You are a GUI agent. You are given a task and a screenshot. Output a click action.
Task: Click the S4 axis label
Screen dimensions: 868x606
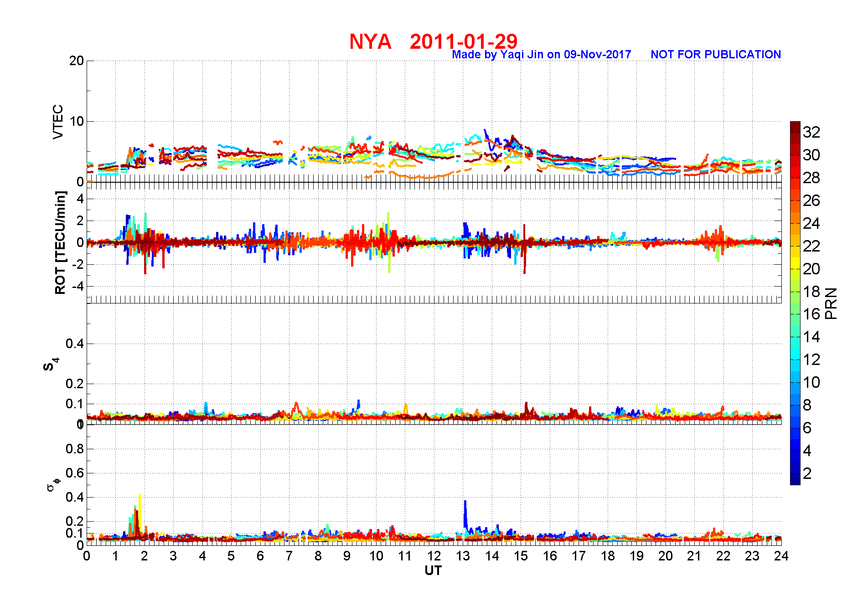pos(51,365)
